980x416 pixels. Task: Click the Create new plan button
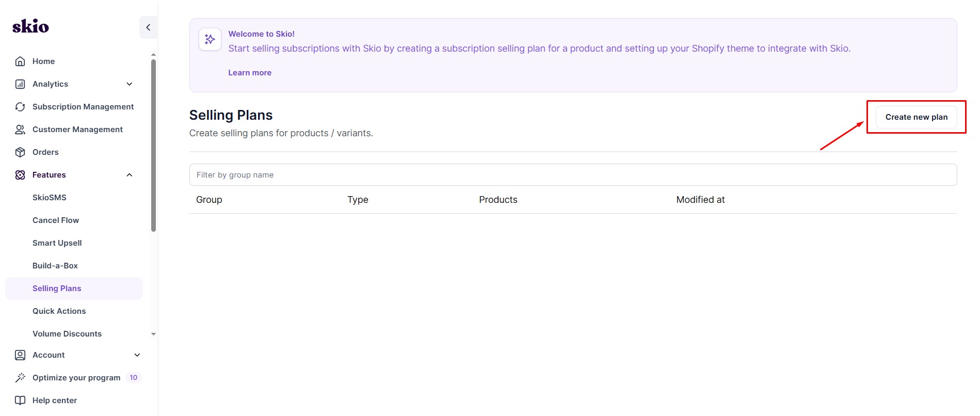[x=916, y=117]
